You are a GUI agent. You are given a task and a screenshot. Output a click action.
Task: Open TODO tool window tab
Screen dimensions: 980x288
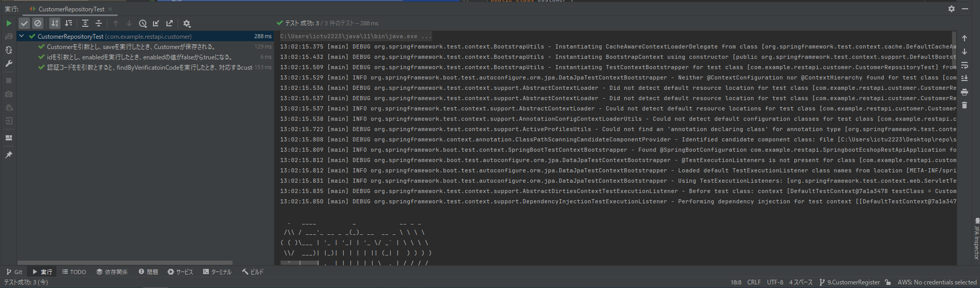pyautogui.click(x=74, y=272)
